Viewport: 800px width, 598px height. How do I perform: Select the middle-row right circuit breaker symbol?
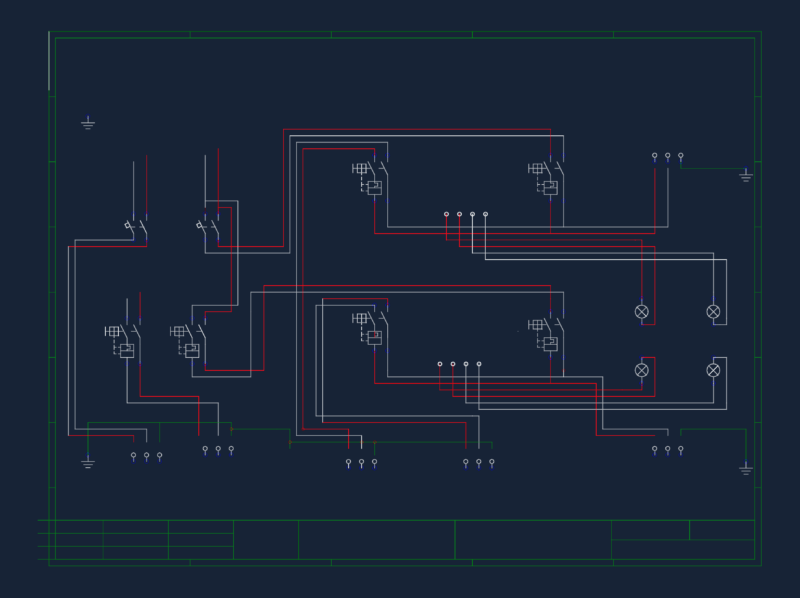[546, 334]
